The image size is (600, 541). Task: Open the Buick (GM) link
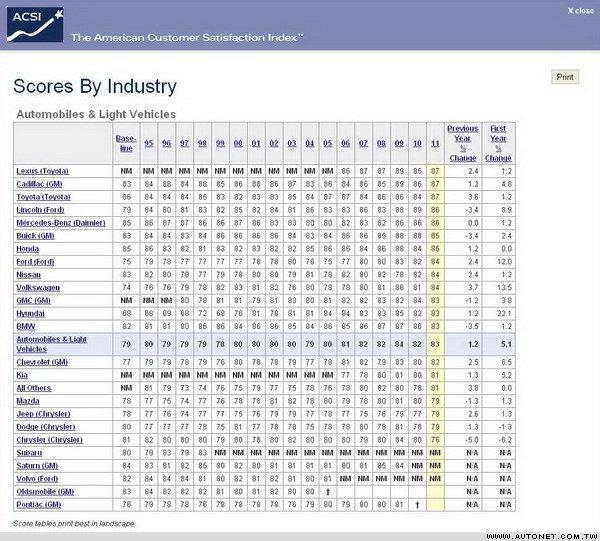pyautogui.click(x=35, y=236)
